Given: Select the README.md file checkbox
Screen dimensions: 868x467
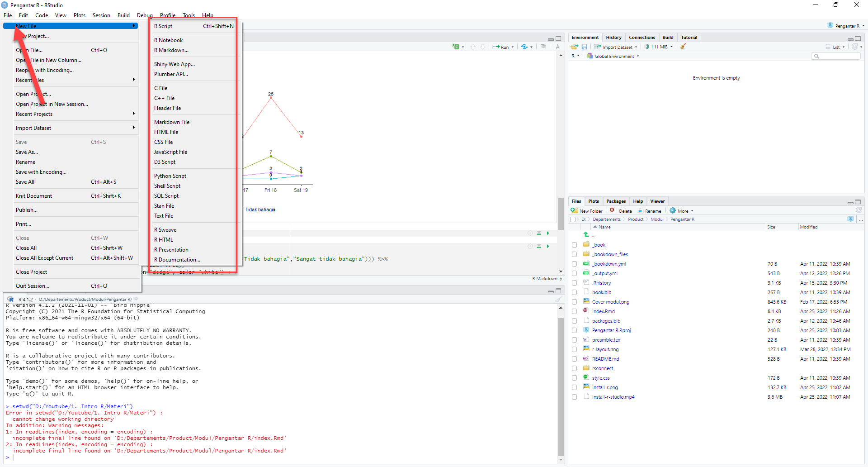Looking at the screenshot, I should click(x=574, y=359).
